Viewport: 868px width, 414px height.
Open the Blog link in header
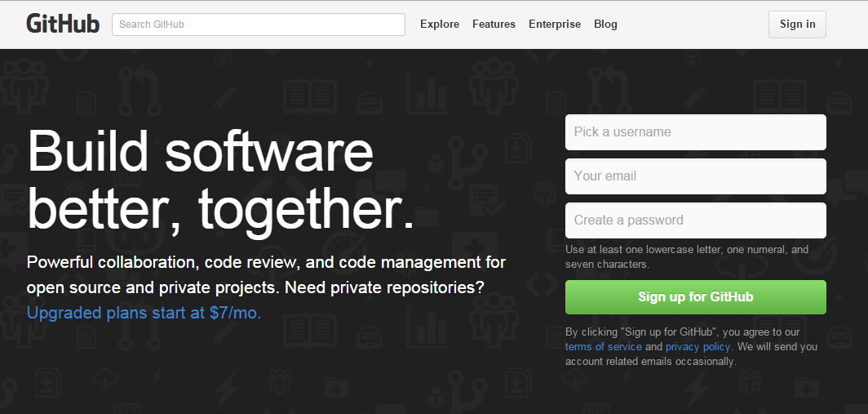[x=605, y=24]
